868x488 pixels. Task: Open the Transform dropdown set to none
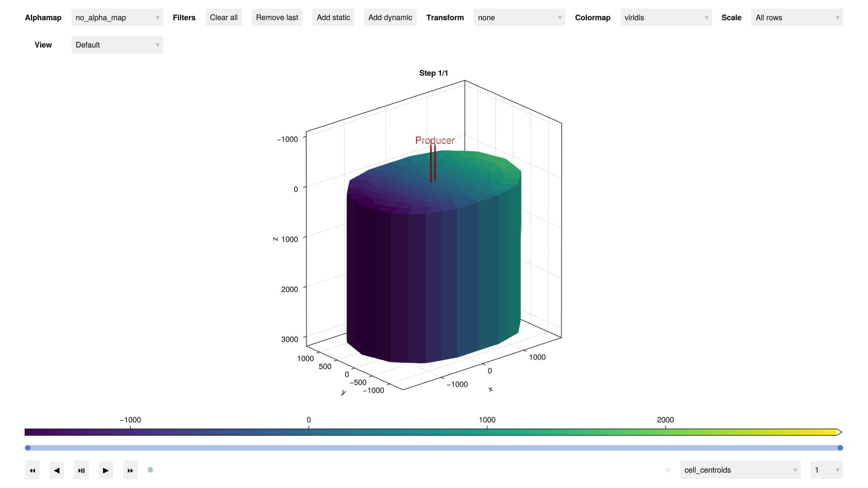pos(519,18)
